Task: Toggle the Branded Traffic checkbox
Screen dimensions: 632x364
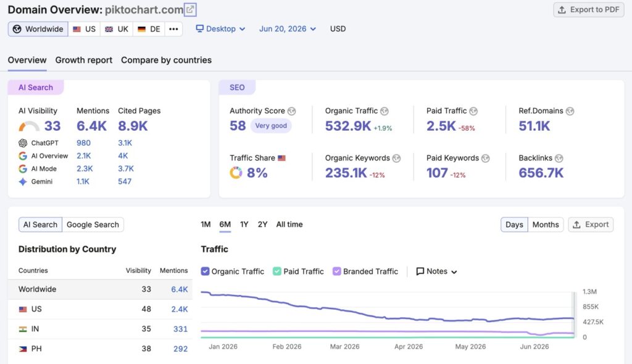Action: pyautogui.click(x=336, y=271)
